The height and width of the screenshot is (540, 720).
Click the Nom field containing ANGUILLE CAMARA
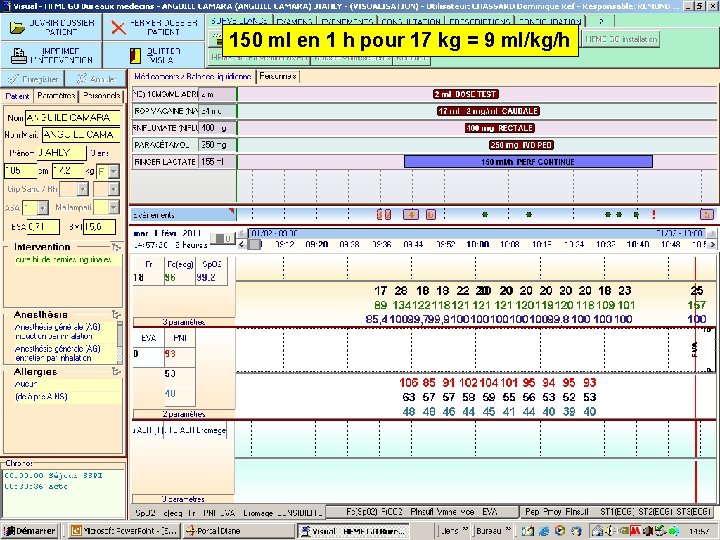pyautogui.click(x=73, y=118)
